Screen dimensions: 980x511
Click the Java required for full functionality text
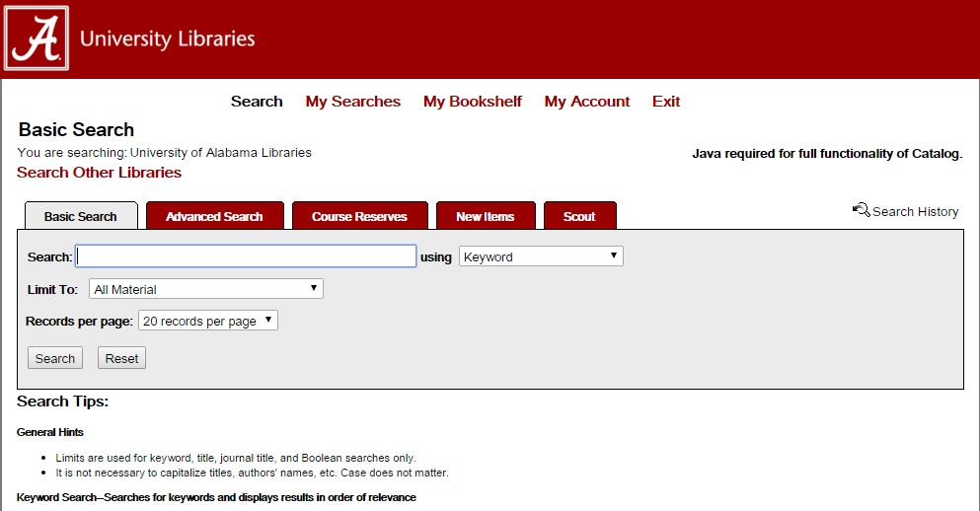pos(827,154)
